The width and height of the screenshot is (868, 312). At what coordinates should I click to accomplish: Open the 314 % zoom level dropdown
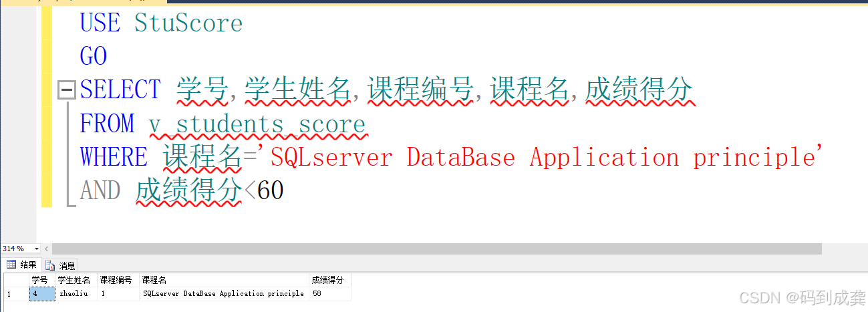tap(36, 249)
